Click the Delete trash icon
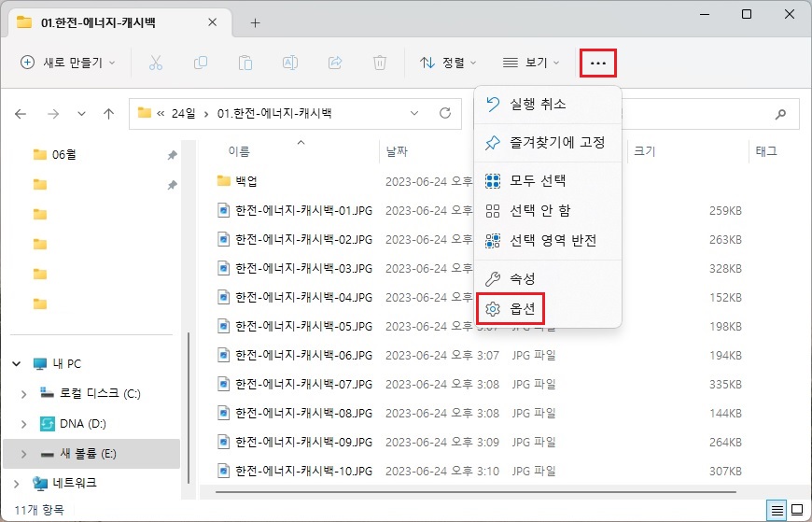 pos(380,63)
